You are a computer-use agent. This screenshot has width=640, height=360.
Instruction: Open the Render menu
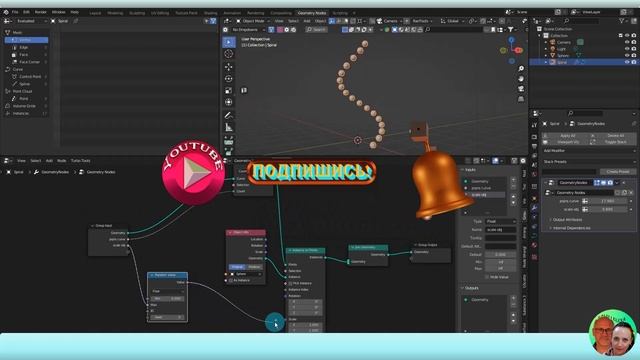tap(40, 12)
